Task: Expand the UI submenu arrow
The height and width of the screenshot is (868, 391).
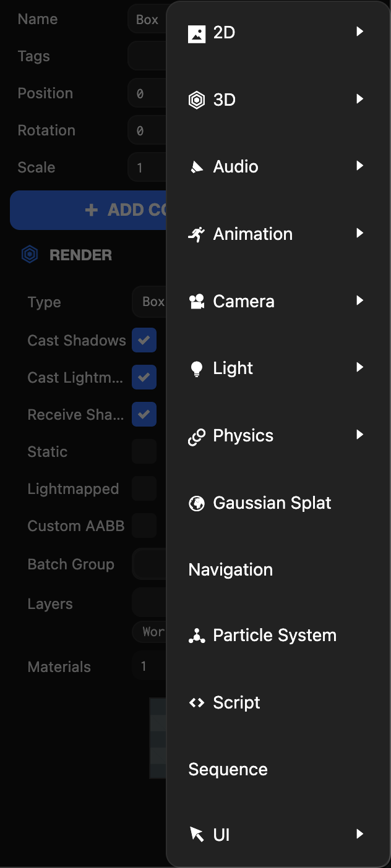Action: tap(359, 834)
